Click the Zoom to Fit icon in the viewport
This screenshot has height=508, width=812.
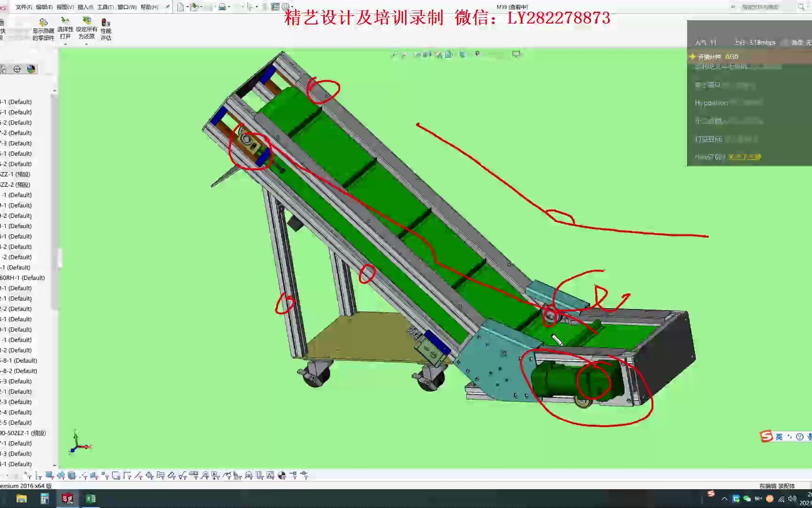[395, 54]
